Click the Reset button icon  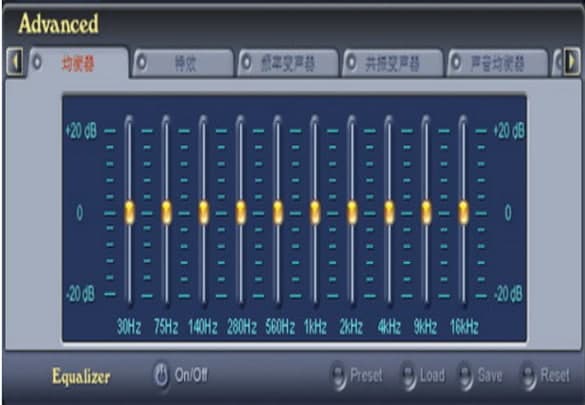point(528,376)
